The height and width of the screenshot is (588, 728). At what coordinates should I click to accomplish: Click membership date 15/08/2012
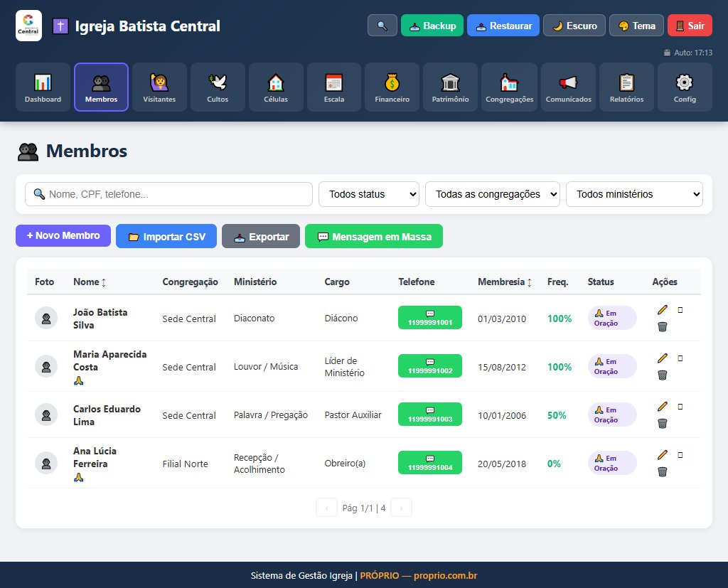[501, 367]
